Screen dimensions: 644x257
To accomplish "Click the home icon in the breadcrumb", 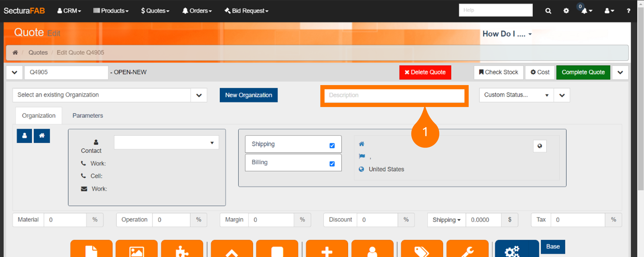I will pos(15,53).
